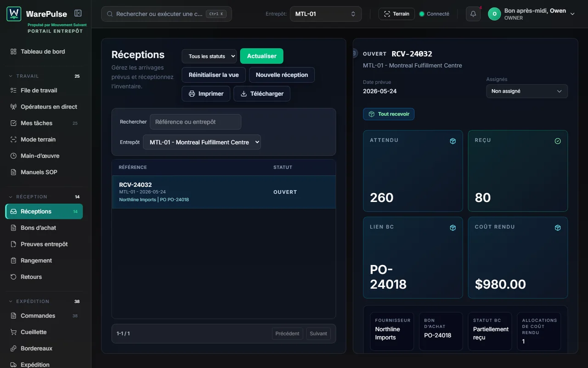Click the Actualiser button
The height and width of the screenshot is (368, 588).
262,56
